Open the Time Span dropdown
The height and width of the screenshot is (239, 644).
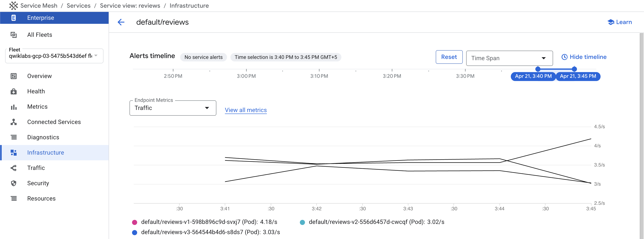[x=509, y=58]
